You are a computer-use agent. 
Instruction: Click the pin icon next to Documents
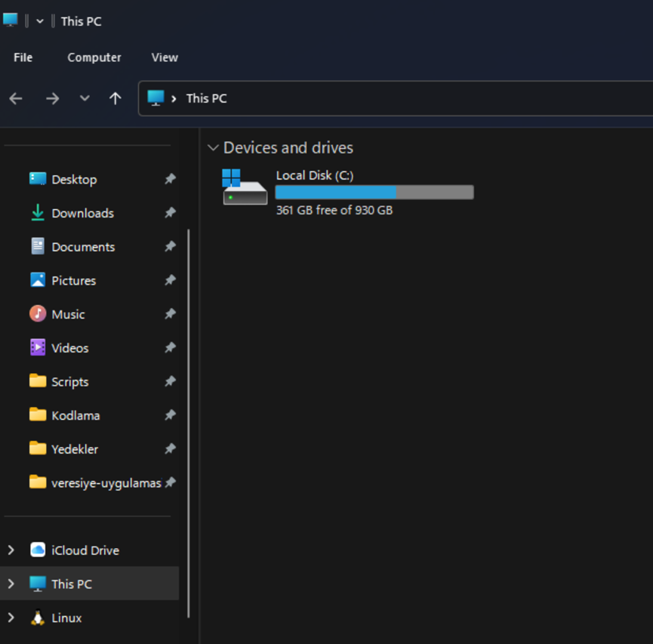pyautogui.click(x=170, y=247)
